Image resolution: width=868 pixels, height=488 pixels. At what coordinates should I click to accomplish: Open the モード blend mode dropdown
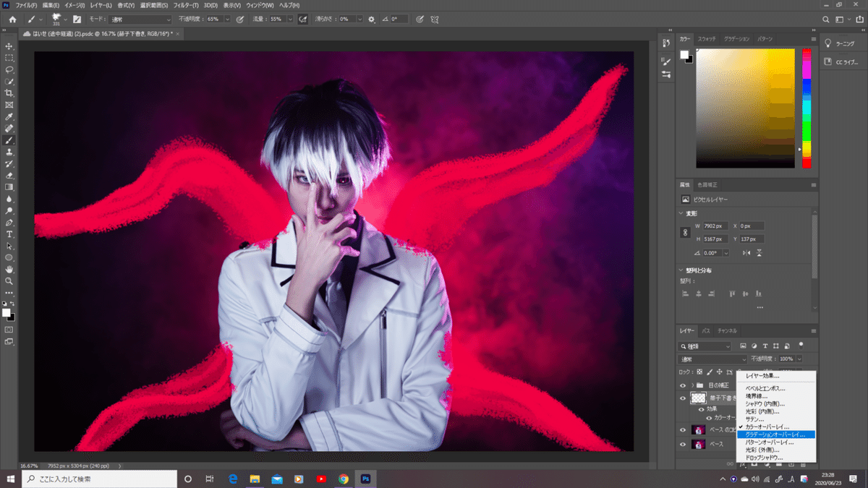click(x=140, y=19)
